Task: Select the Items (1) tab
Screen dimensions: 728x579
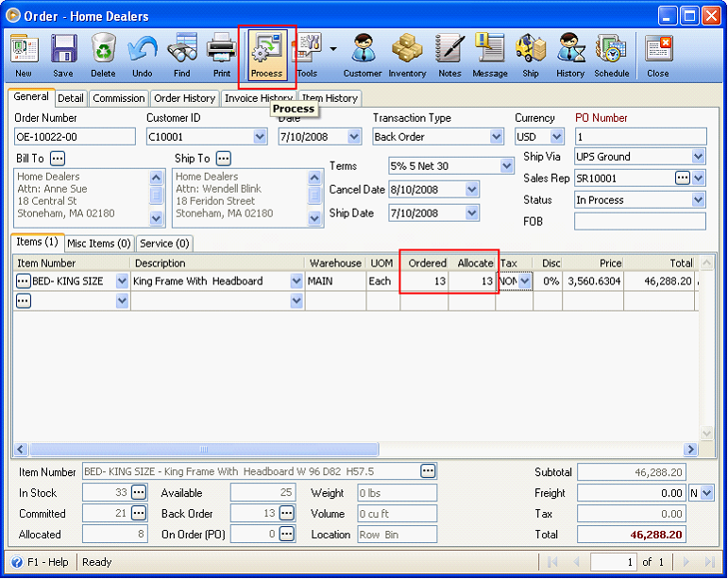Action: click(37, 242)
